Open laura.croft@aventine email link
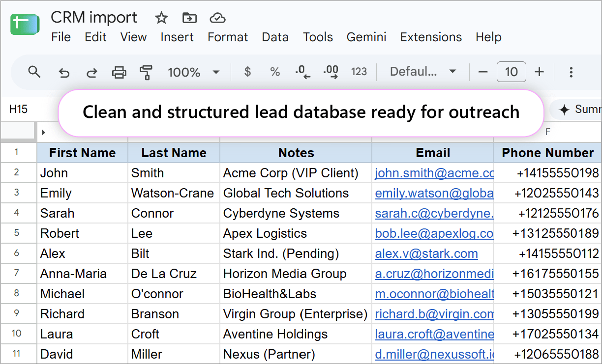602x364 pixels. coord(434,334)
